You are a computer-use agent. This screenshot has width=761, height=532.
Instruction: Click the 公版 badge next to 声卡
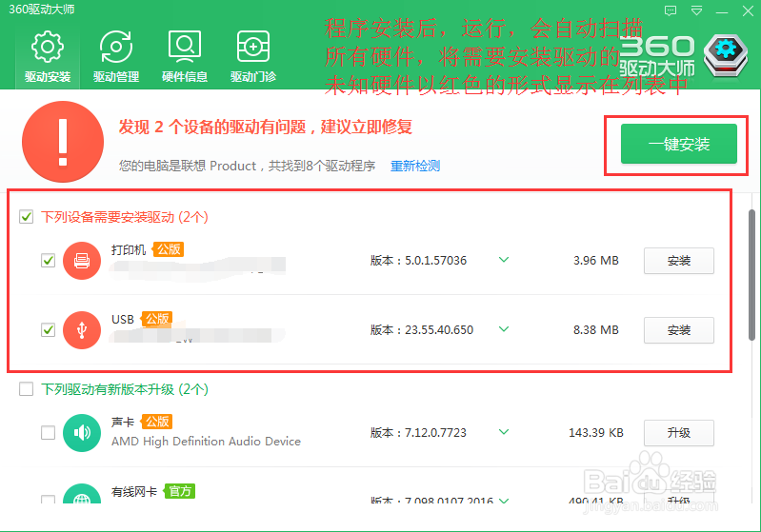click(157, 422)
